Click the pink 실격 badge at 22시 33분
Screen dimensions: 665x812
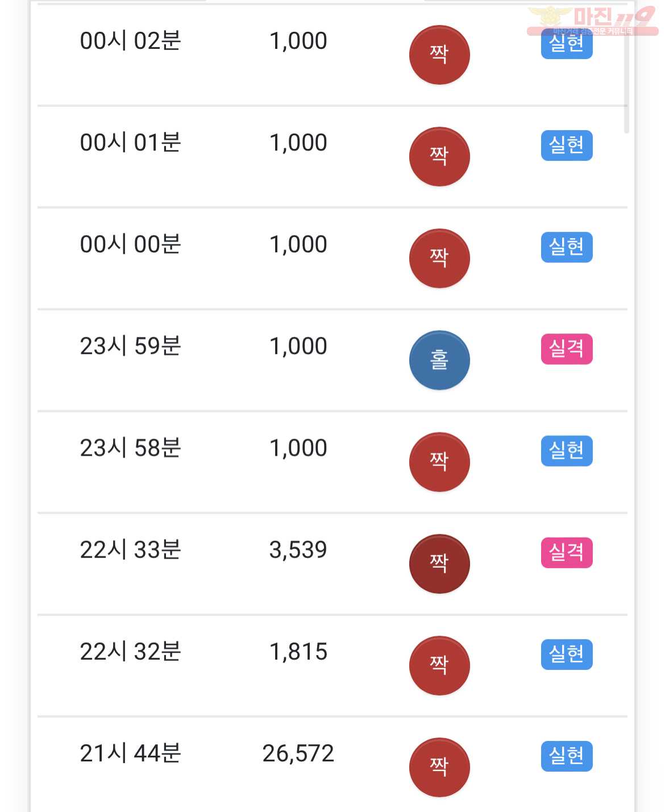567,552
